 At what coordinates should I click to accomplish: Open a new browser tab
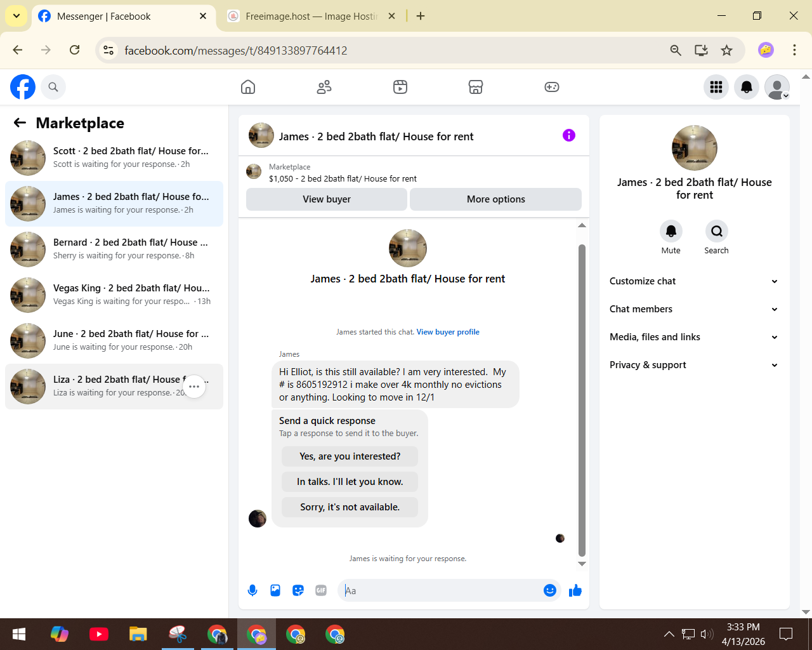[x=421, y=16]
